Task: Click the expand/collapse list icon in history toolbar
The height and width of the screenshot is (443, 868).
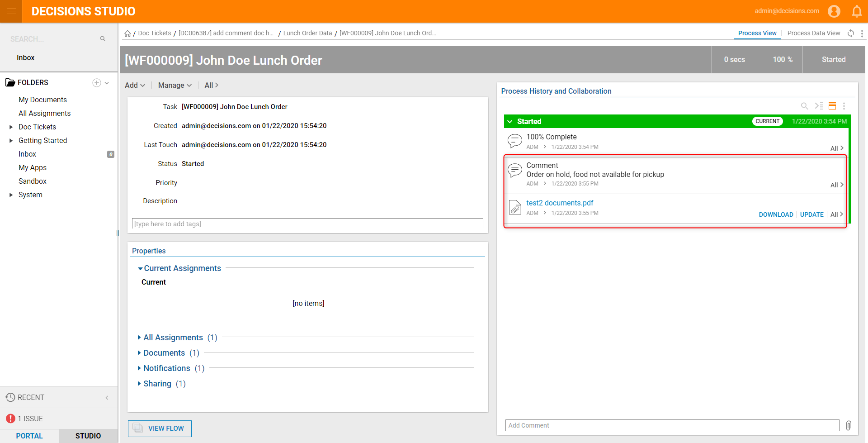Action: pyautogui.click(x=819, y=106)
